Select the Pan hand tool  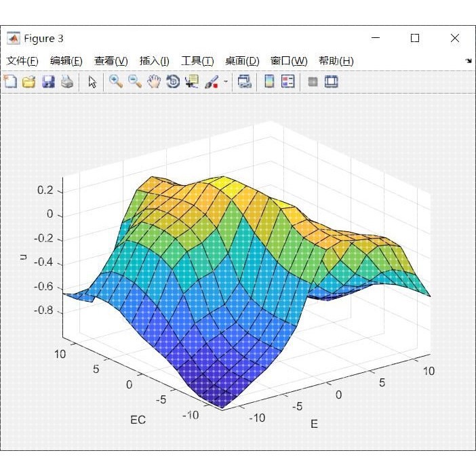point(154,81)
